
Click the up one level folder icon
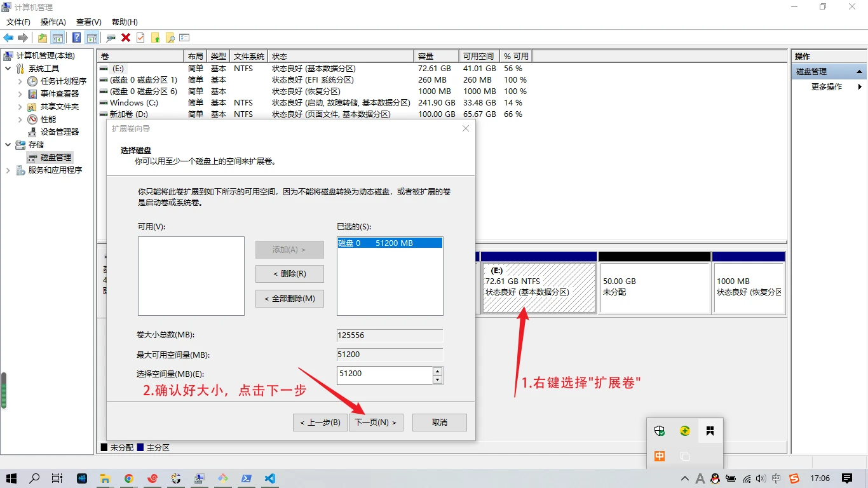coord(42,37)
